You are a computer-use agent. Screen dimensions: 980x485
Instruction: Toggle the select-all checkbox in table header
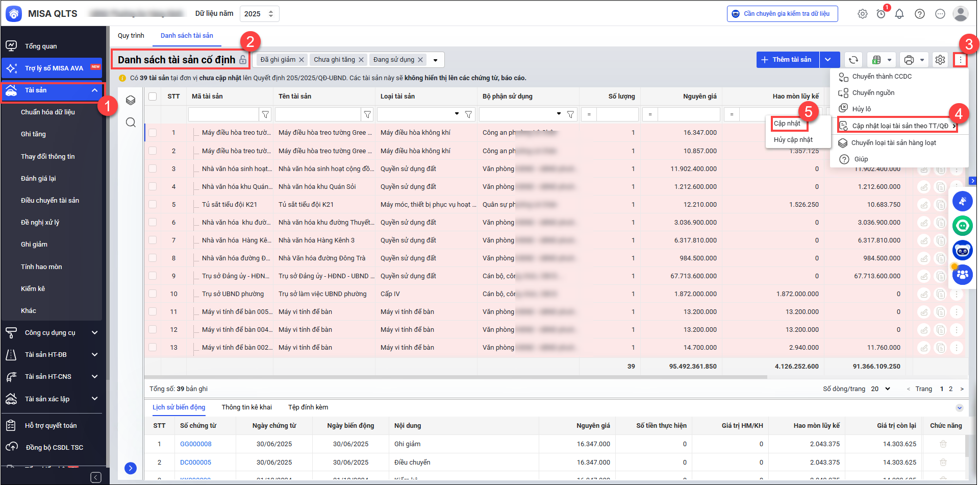[153, 96]
